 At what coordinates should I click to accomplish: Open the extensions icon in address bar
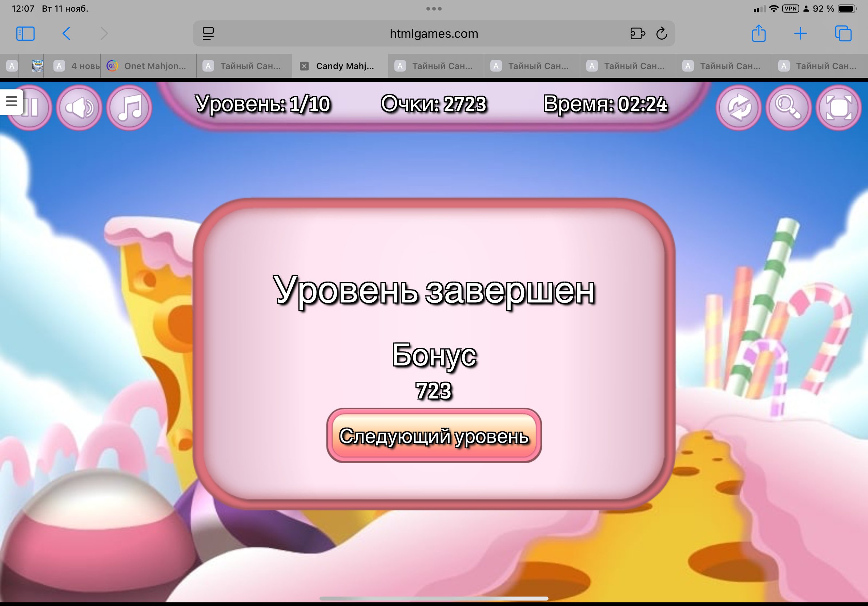(x=638, y=34)
